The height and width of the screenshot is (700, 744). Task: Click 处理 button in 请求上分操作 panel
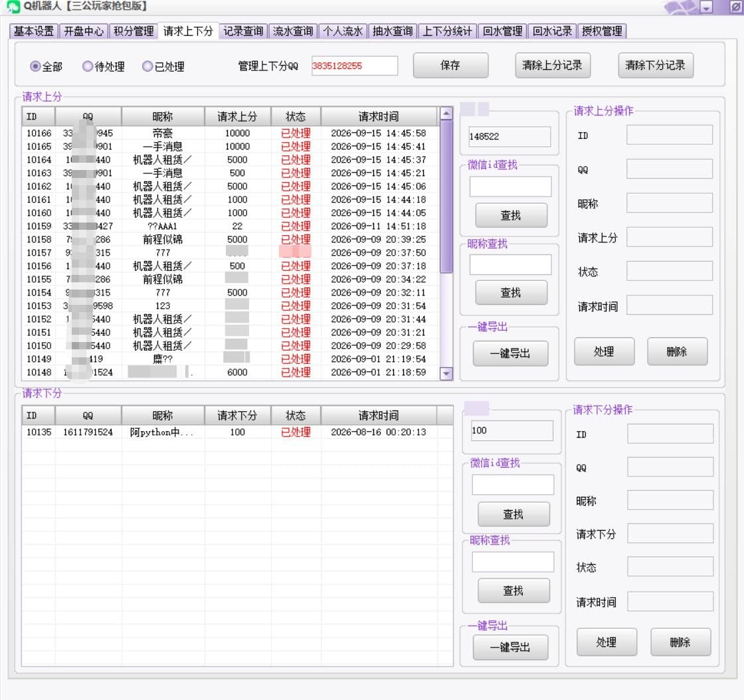coord(604,352)
